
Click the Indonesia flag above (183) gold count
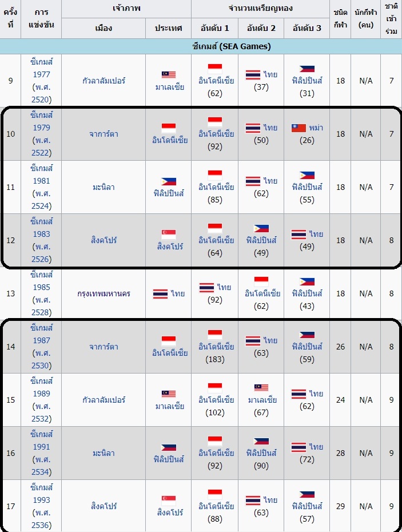pyautogui.click(x=215, y=335)
